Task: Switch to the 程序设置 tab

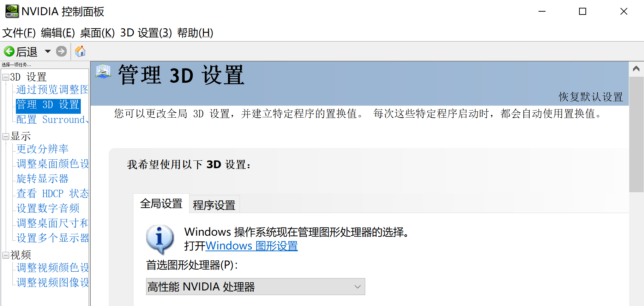Action: point(214,204)
